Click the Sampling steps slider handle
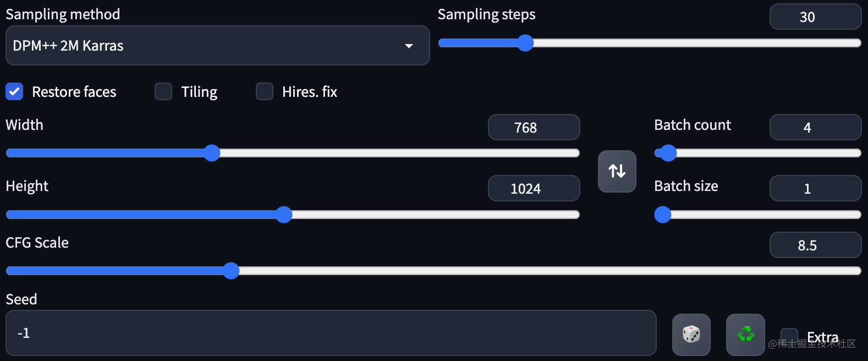This screenshot has height=361, width=868. pyautogui.click(x=525, y=43)
